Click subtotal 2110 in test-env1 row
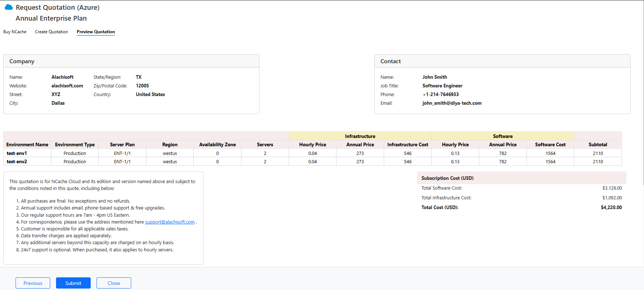644x290 pixels. click(x=598, y=153)
